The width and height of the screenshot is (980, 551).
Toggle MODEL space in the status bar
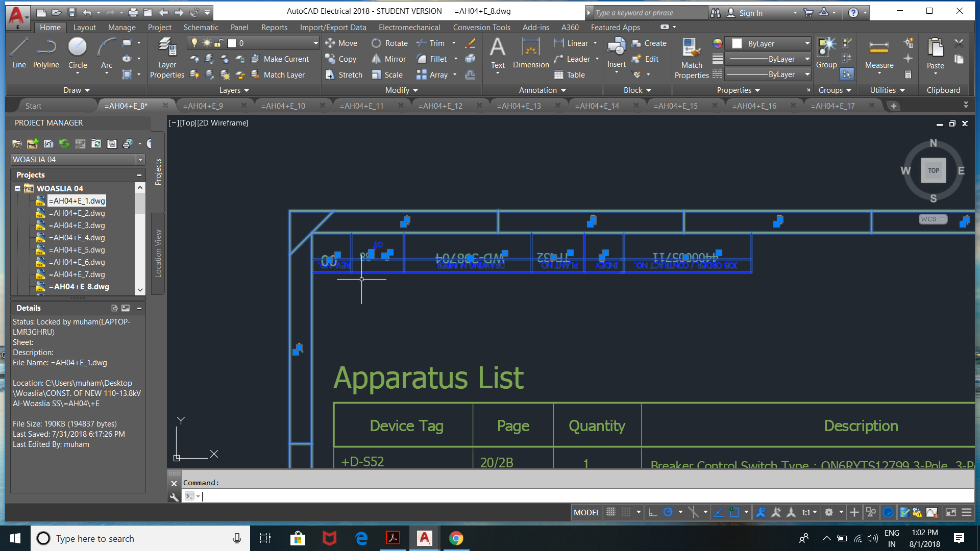[x=586, y=512]
